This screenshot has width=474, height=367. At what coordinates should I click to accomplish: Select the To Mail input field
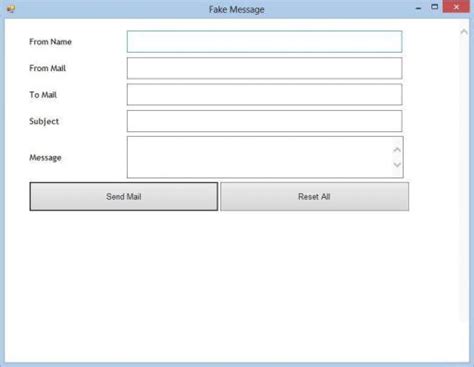pos(264,95)
